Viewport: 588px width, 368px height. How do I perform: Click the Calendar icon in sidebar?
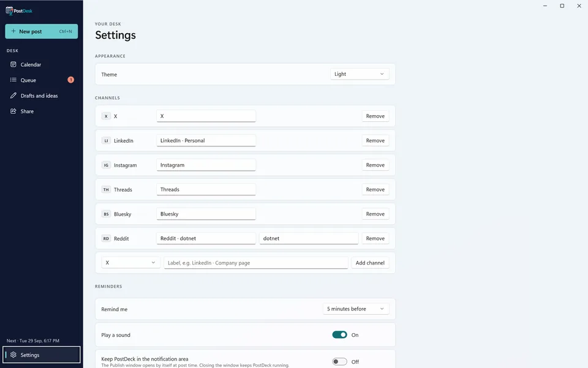click(x=13, y=64)
